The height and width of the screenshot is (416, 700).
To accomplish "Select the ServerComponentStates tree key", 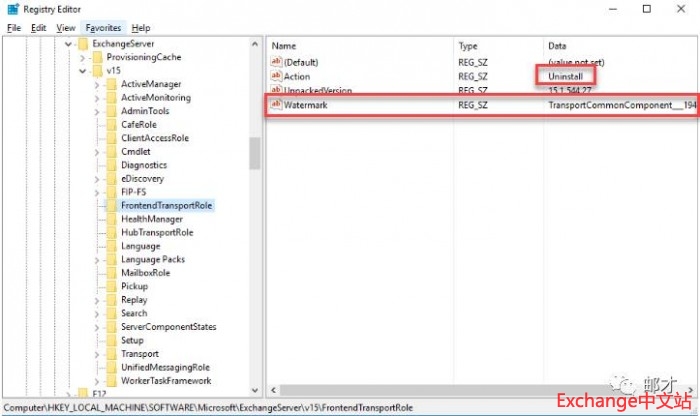I will click(168, 327).
